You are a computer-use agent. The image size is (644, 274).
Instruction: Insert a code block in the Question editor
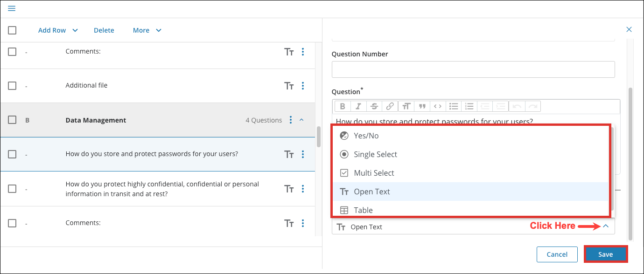pyautogui.click(x=438, y=106)
